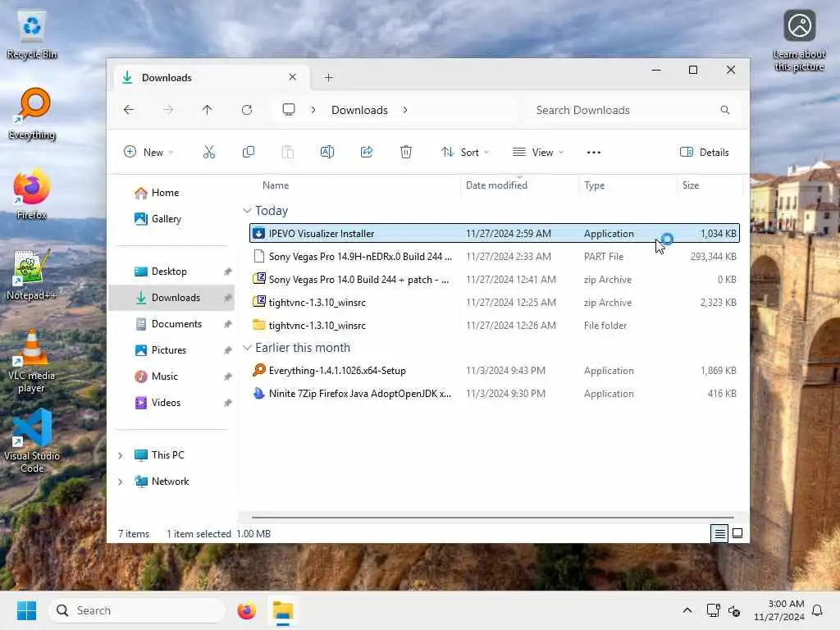Image resolution: width=840 pixels, height=630 pixels.
Task: Unpin Music using its pin icon
Action: click(228, 377)
